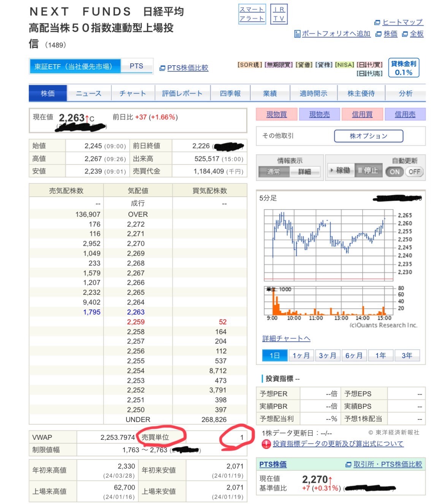431x504 pixels.
Task: Click the red exclamation notice icon
Action: 266,444
